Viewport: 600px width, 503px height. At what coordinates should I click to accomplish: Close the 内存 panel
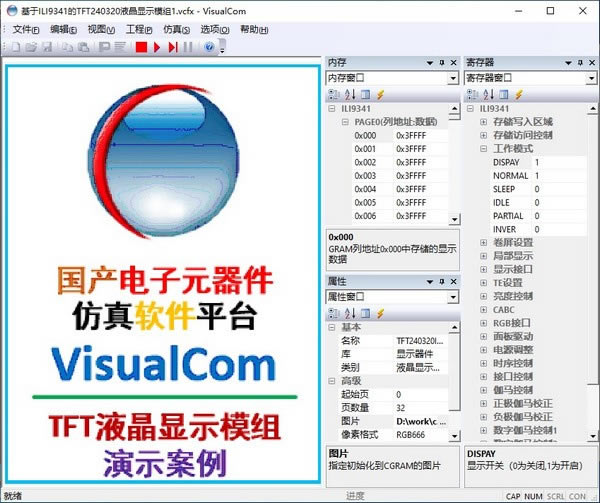click(453, 62)
